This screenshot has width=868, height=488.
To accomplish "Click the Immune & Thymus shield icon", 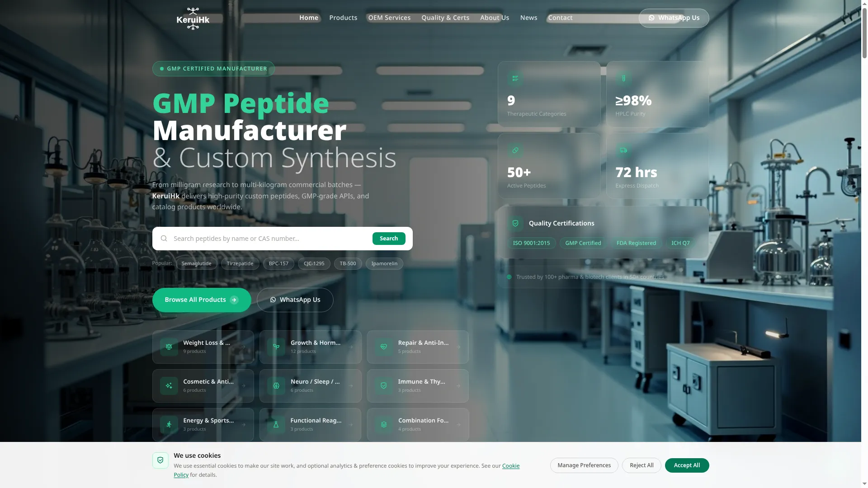I will (384, 386).
